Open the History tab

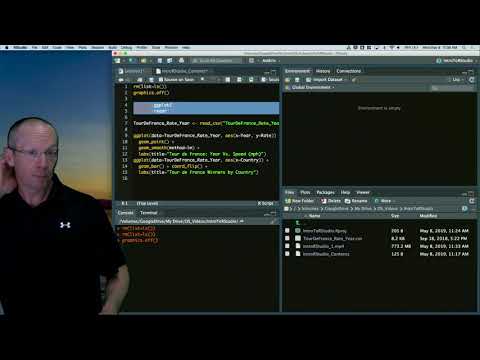coord(323,71)
